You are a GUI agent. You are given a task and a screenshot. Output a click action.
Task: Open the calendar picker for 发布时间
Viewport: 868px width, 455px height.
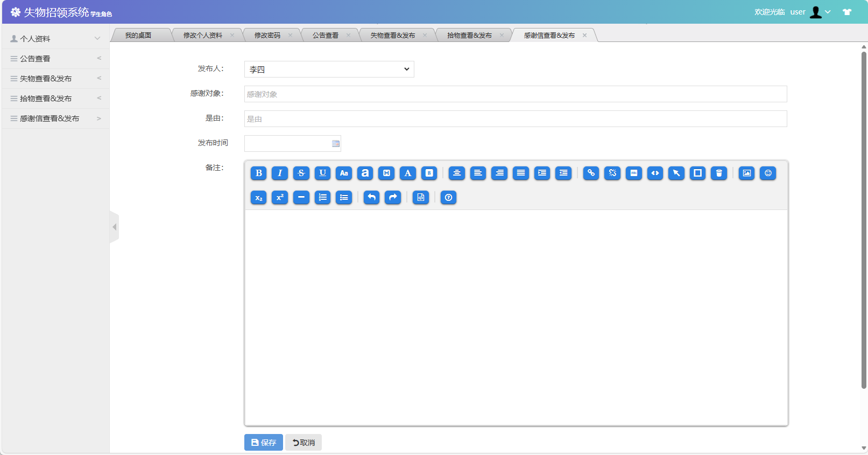coord(336,144)
